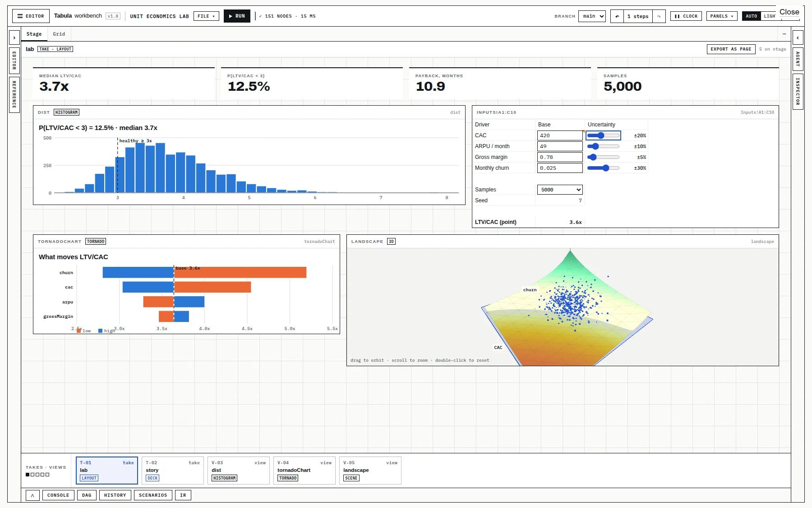The image size is (812, 508).
Task: Undo the last step
Action: point(617,16)
